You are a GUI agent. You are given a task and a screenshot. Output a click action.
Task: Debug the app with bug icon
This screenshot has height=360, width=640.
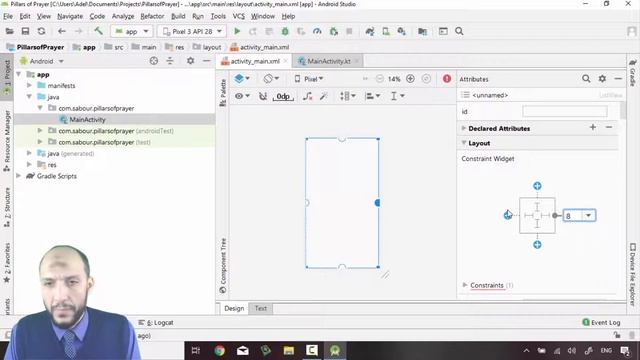(285, 31)
